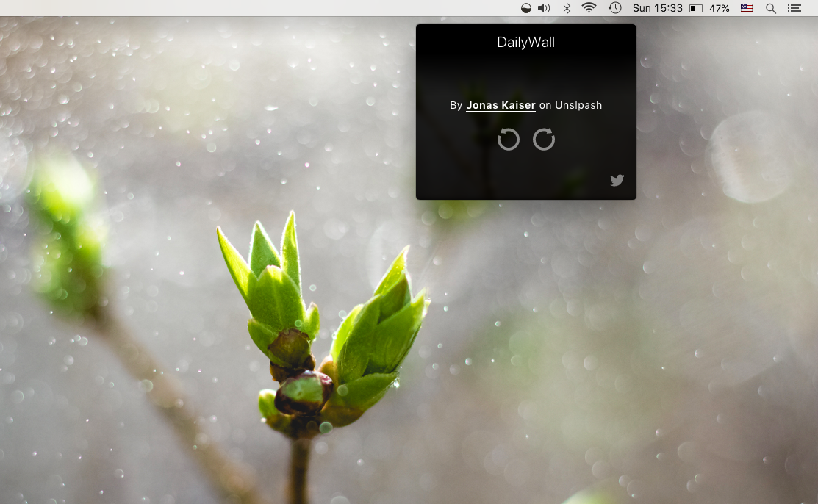Screen dimensions: 818x504
Task: Open the keyboard input source flag menu
Action: click(746, 8)
